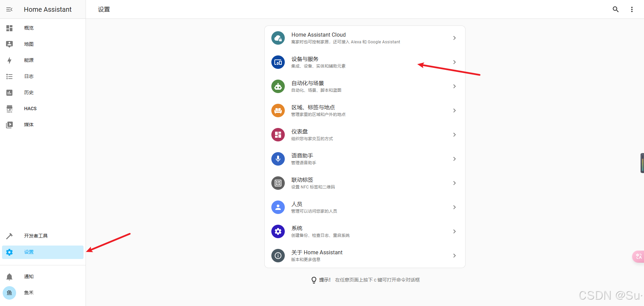Expand 区域、标签与地点 row chevron
This screenshot has height=306, width=644.
point(454,111)
